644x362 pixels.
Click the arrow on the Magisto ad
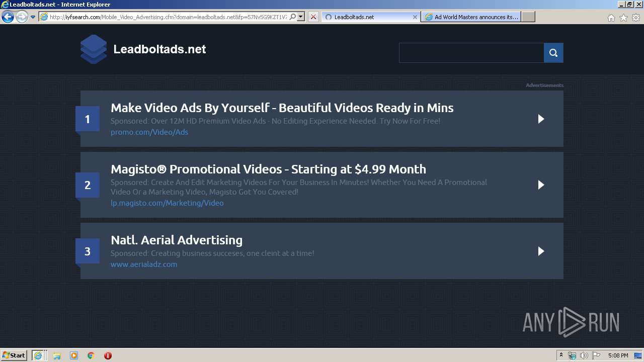[541, 185]
